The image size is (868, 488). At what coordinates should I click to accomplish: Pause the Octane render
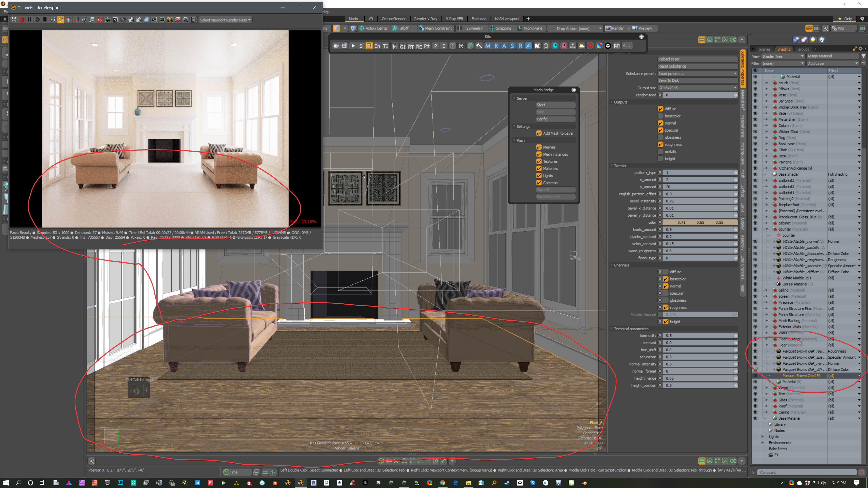29,19
